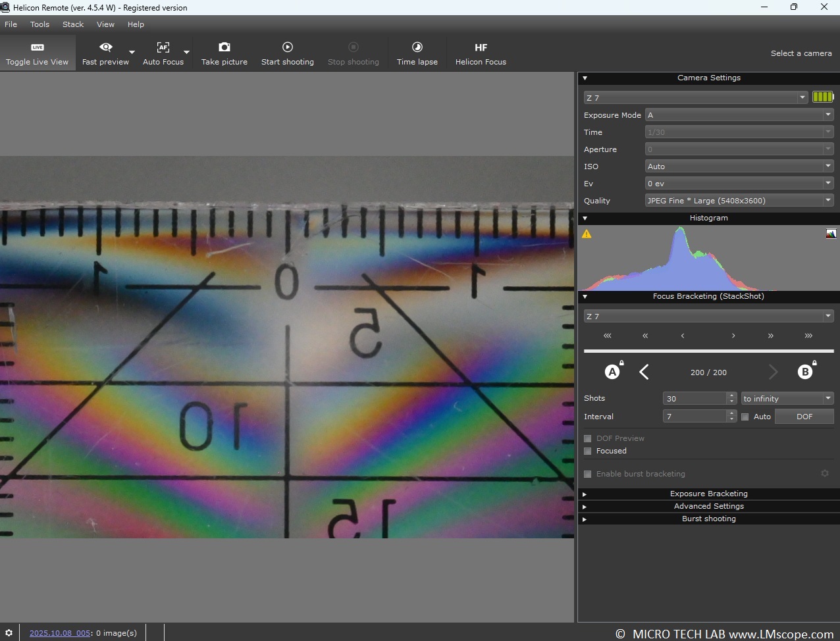Open the 2025.10.08_005 folder link

pyautogui.click(x=60, y=633)
